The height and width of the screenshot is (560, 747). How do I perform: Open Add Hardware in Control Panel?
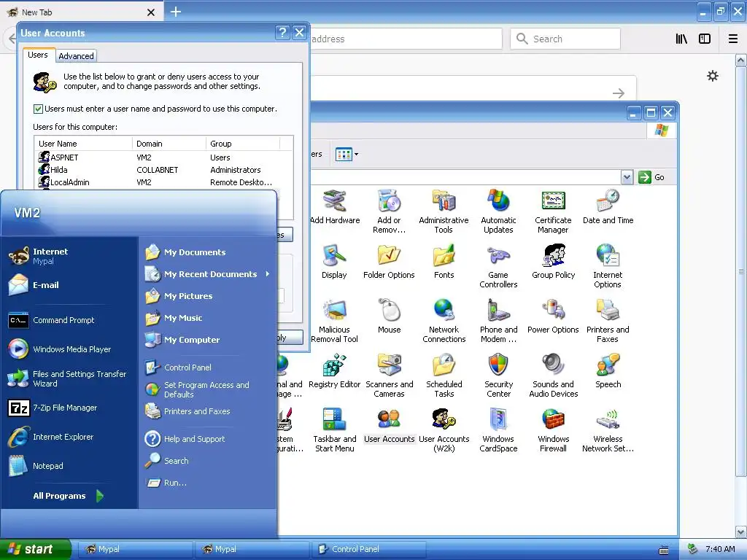334,206
